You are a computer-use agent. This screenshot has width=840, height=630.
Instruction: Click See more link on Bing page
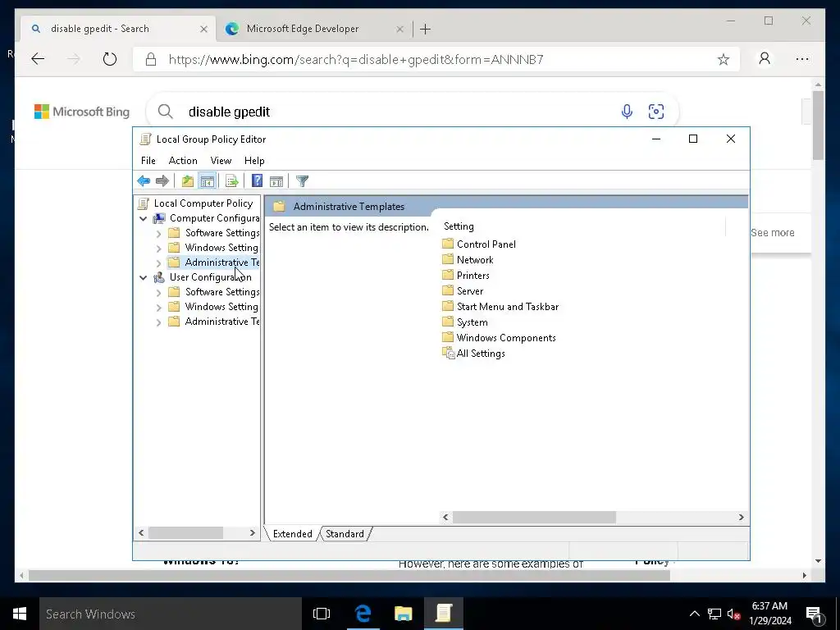pyautogui.click(x=773, y=232)
